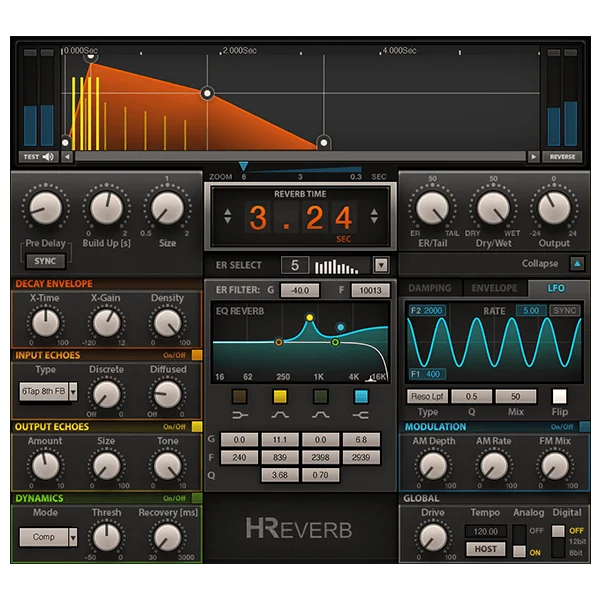Viewport: 600px width, 600px height.
Task: Toggle Pre Delay SYNC button
Action: (x=45, y=261)
